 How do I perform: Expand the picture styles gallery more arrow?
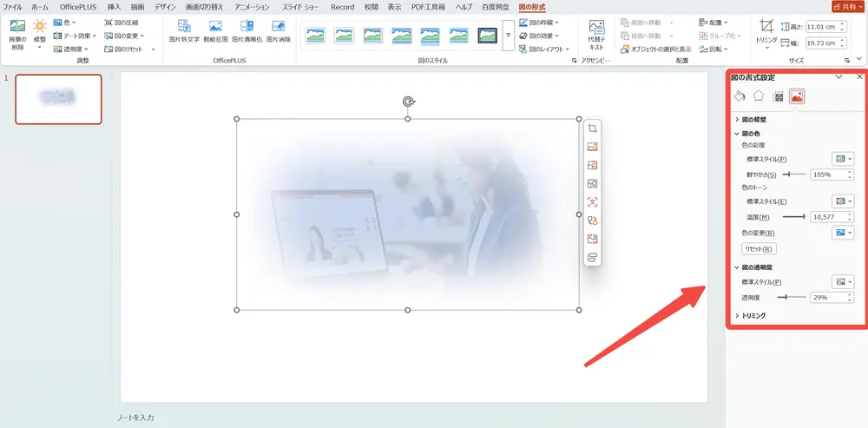click(x=508, y=36)
